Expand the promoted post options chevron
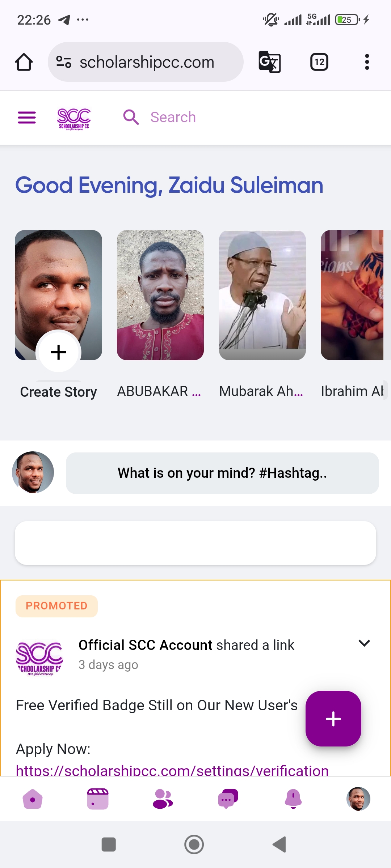 click(x=364, y=643)
